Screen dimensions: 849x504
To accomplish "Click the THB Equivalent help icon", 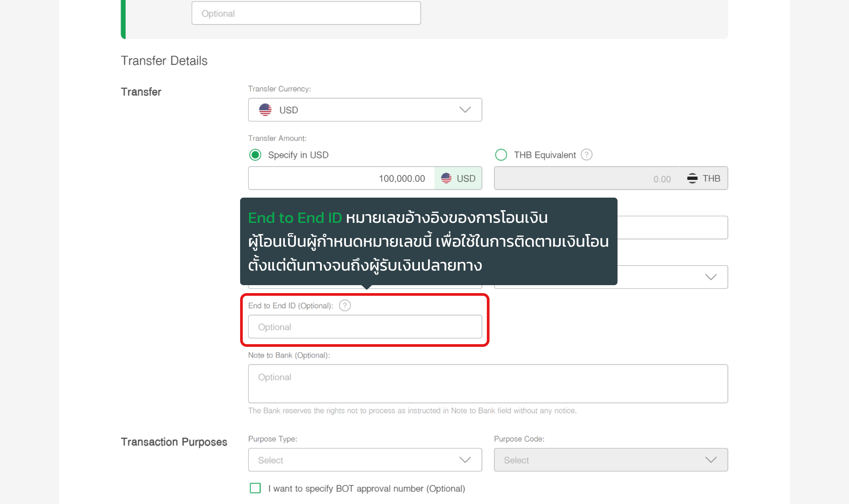I will (586, 155).
